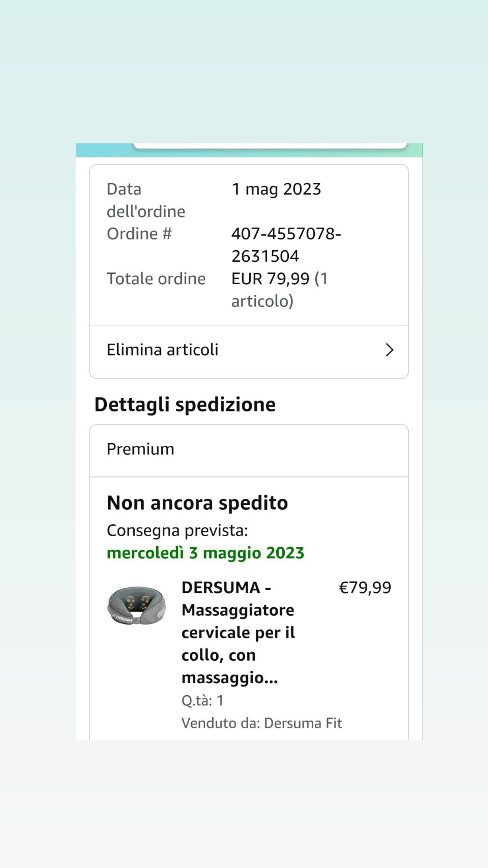Tap the Q.tà: 1 quantity text
This screenshot has height=868, width=488.
click(x=202, y=700)
